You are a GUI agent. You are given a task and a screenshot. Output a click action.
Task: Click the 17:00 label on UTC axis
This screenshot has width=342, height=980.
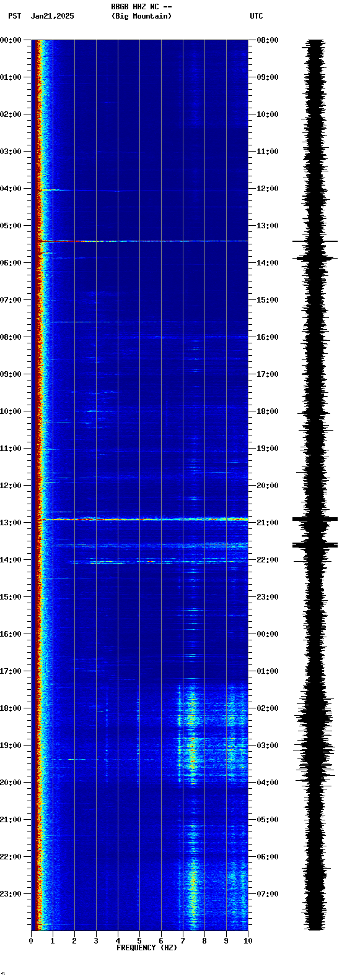point(268,374)
